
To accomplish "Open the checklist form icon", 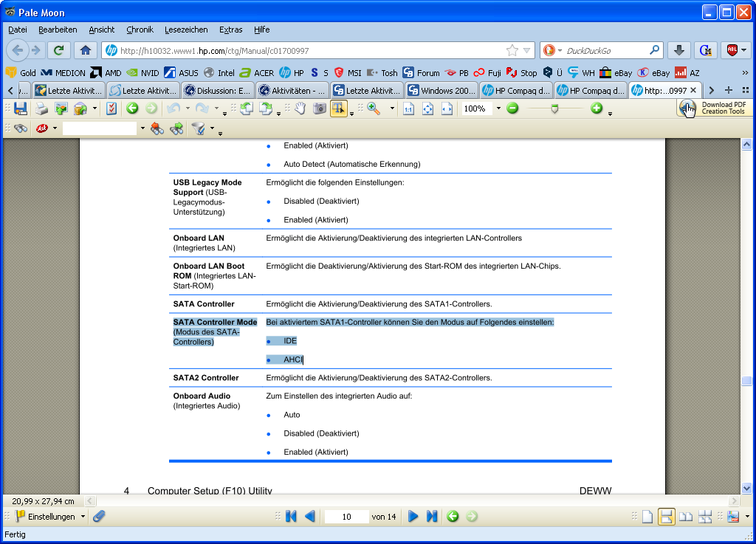I will tap(111, 109).
